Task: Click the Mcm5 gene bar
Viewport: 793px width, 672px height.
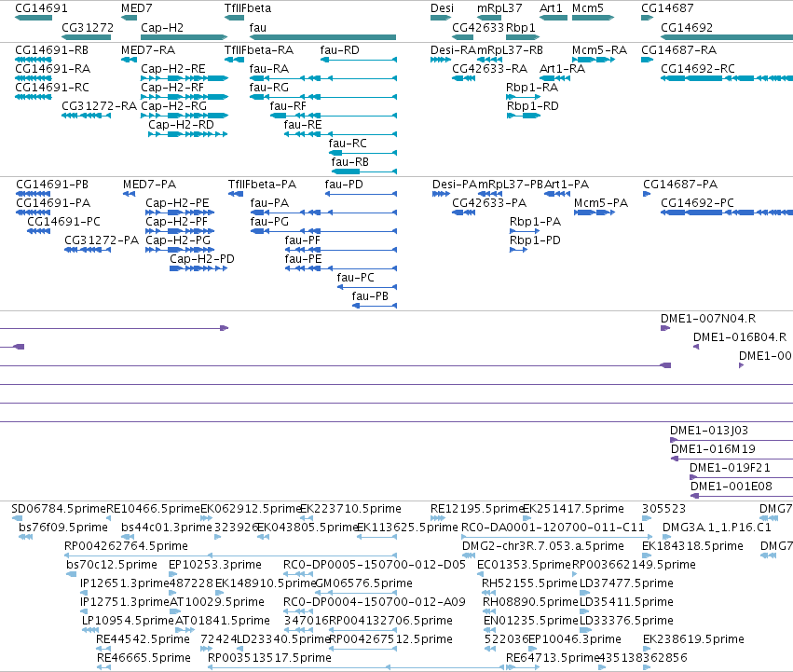Action: pos(593,18)
